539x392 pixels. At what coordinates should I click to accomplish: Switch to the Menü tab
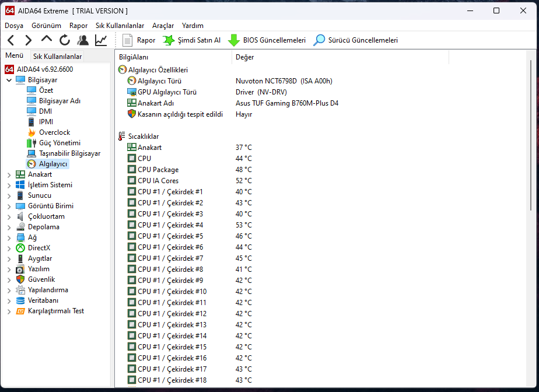click(x=15, y=55)
